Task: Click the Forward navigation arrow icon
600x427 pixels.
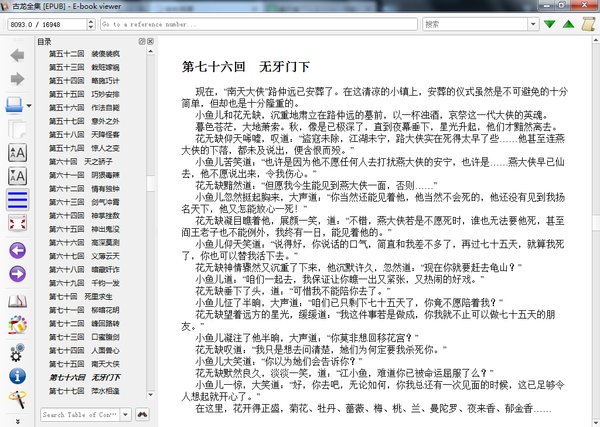Action: pos(17,79)
